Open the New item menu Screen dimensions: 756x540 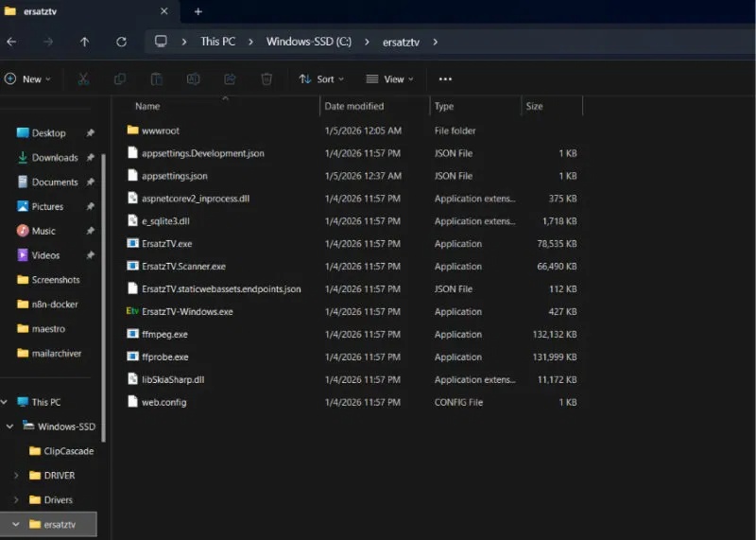(29, 79)
